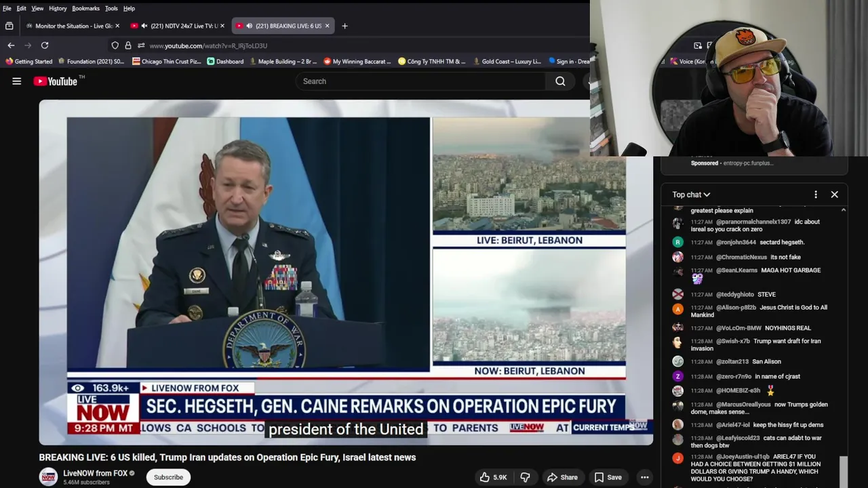Image resolution: width=868 pixels, height=488 pixels.
Task: Share the LiveNOW video
Action: (562, 477)
